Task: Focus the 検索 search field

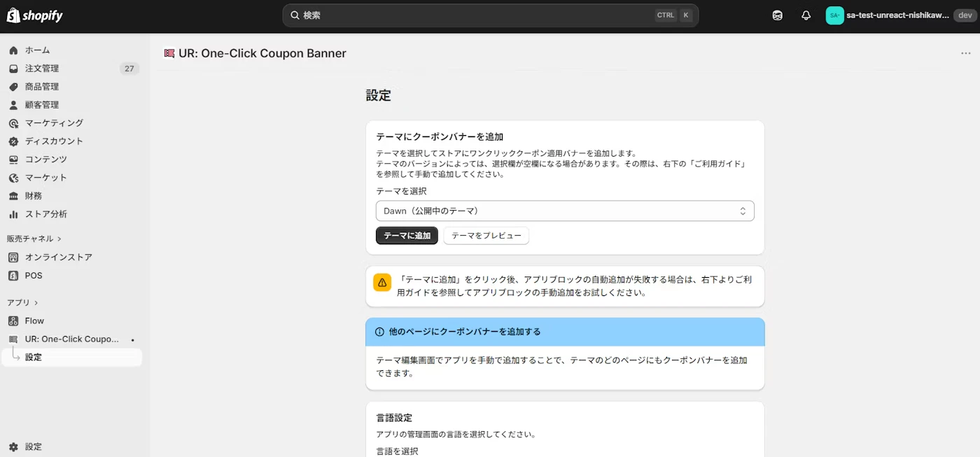Action: [x=490, y=15]
